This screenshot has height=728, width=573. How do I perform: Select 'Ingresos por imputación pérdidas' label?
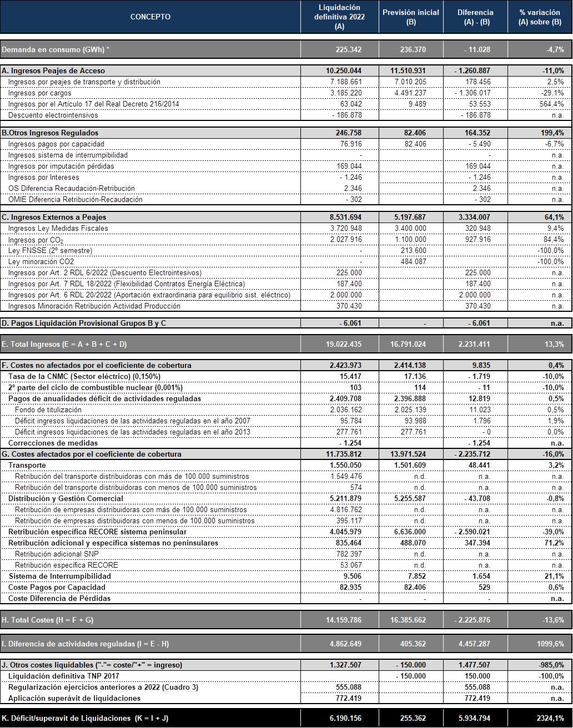tap(61, 166)
